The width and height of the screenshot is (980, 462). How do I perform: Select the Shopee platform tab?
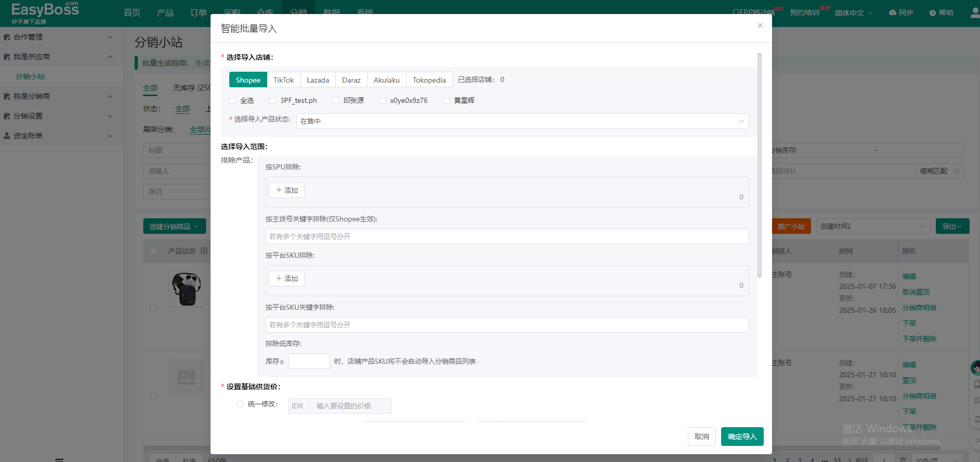point(248,80)
